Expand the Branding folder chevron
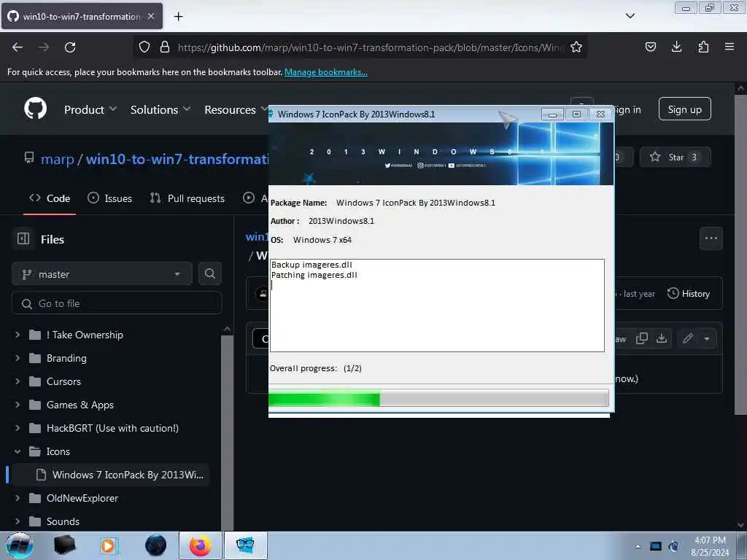This screenshot has width=747, height=560. (18, 358)
